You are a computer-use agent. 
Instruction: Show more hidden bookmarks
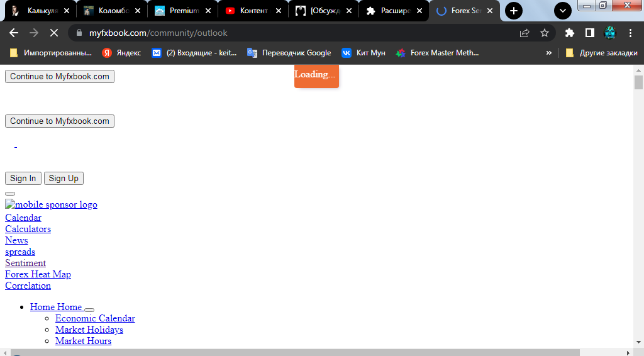point(548,53)
